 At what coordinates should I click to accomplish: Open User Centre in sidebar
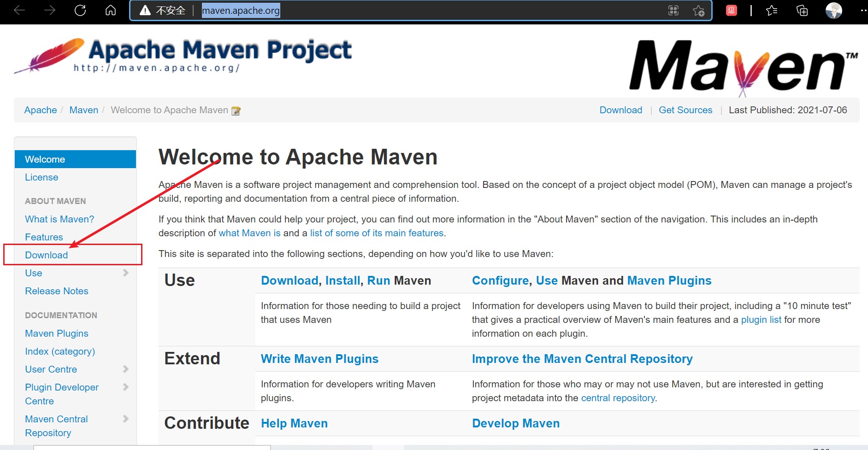51,369
